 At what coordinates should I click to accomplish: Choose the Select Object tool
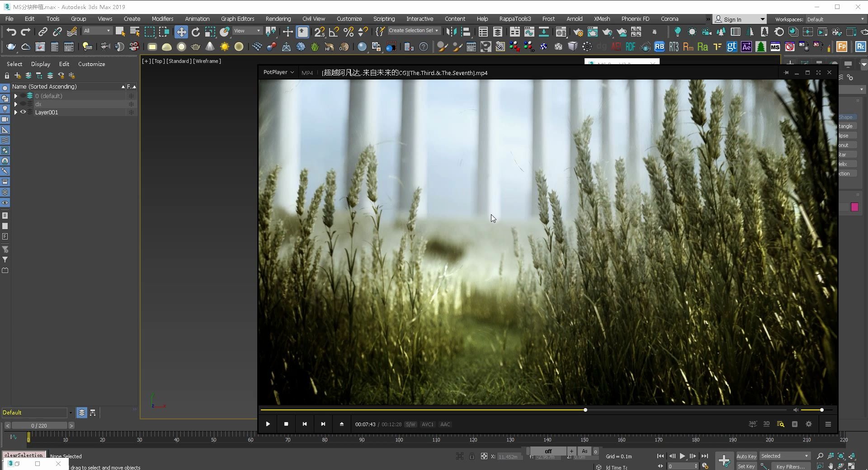click(x=120, y=32)
